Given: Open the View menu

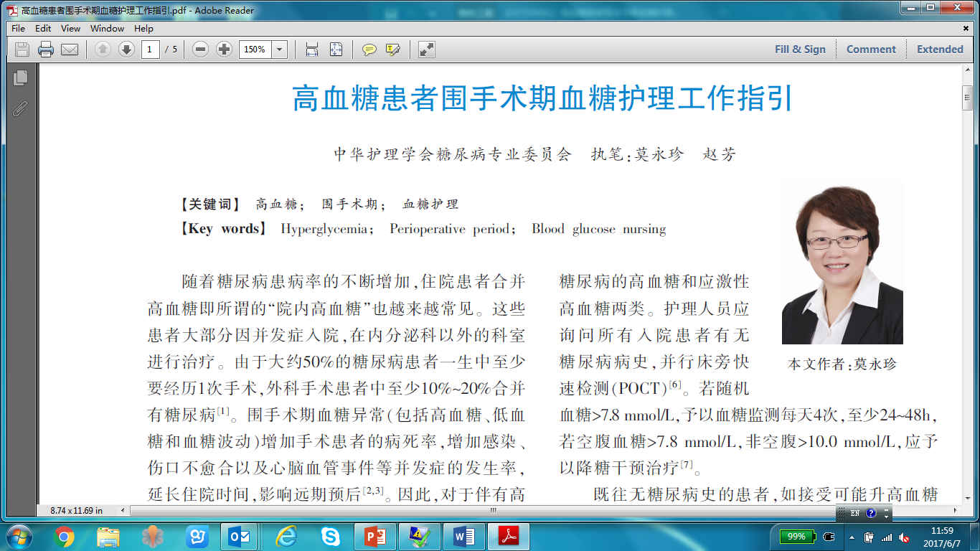Looking at the screenshot, I should [x=70, y=29].
